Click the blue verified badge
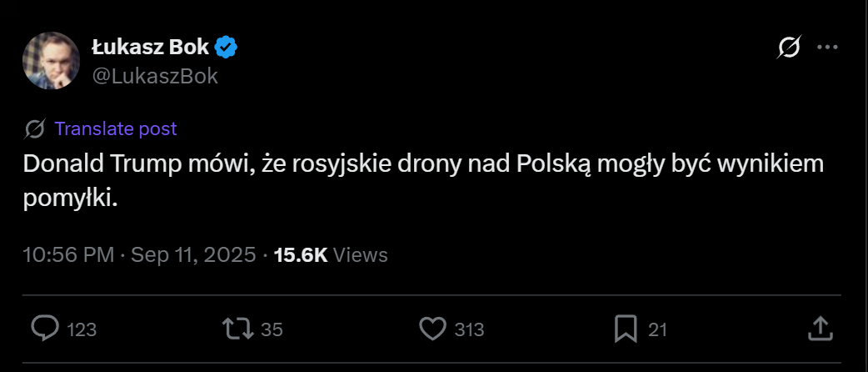Screen dimensions: 868x372 (x=227, y=48)
